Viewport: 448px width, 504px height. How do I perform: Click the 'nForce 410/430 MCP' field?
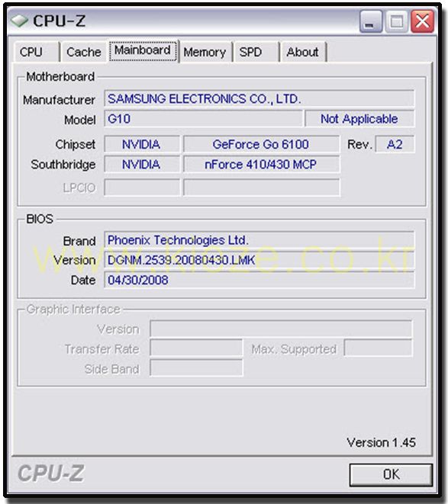261,164
